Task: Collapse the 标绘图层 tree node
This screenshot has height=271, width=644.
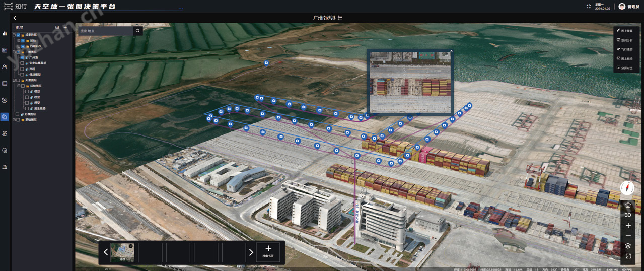Action: (x=19, y=86)
